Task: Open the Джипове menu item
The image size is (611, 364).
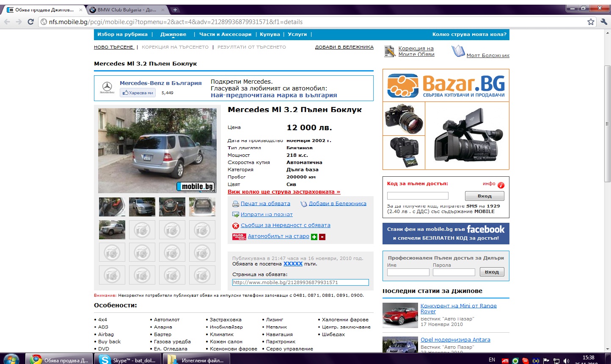Action: pyautogui.click(x=173, y=34)
